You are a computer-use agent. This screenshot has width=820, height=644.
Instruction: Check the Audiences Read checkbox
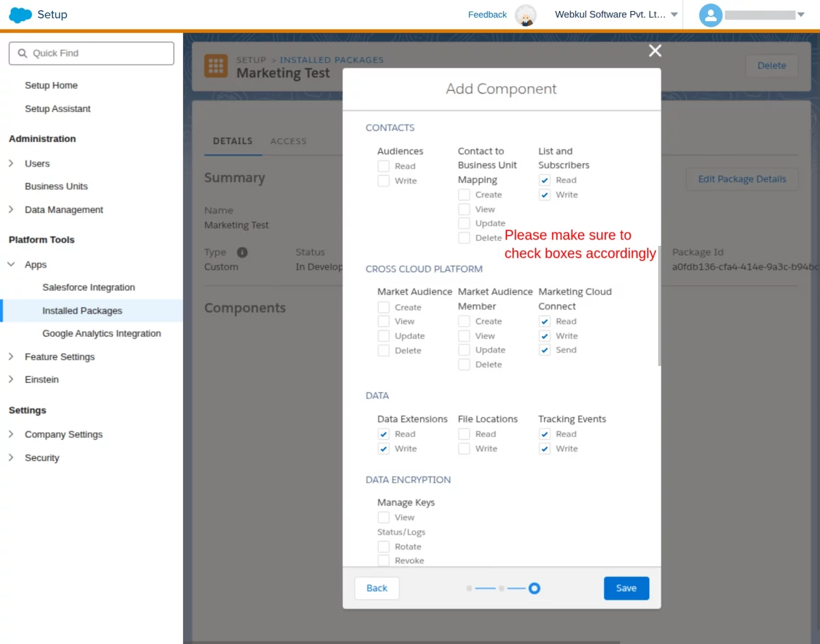click(x=383, y=166)
